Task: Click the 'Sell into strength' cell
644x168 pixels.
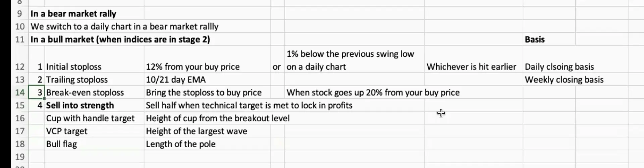Action: click(x=94, y=105)
